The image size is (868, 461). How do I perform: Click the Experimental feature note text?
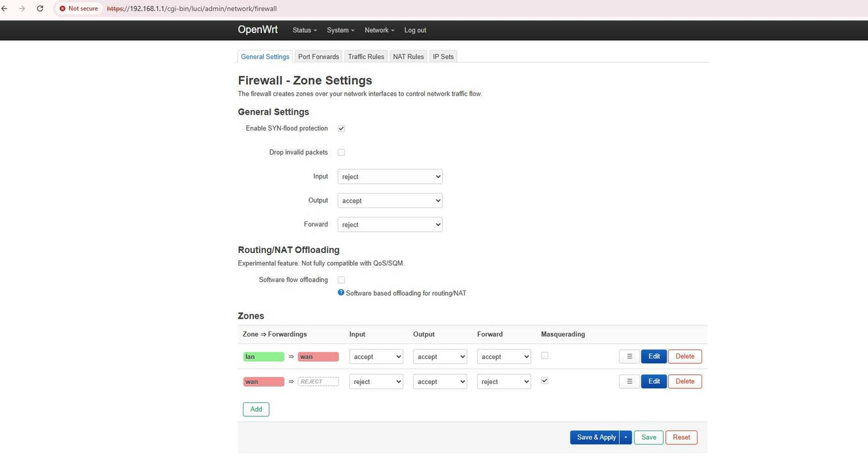point(321,263)
